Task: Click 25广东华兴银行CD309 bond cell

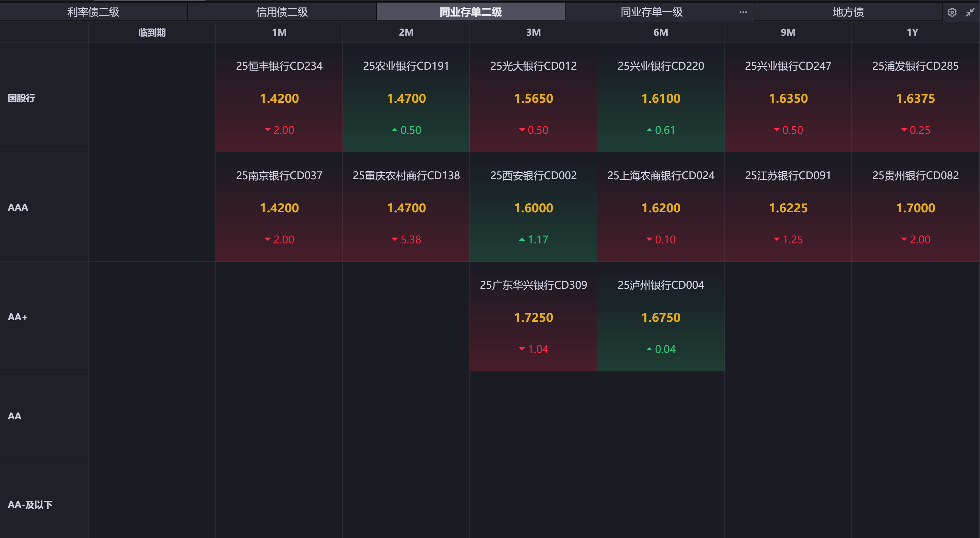Action: coord(533,317)
